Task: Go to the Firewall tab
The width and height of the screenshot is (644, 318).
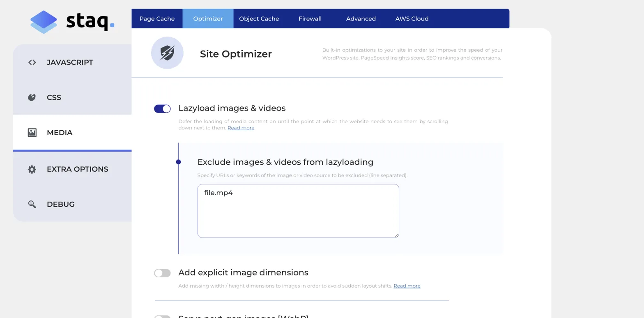Action: [x=310, y=19]
